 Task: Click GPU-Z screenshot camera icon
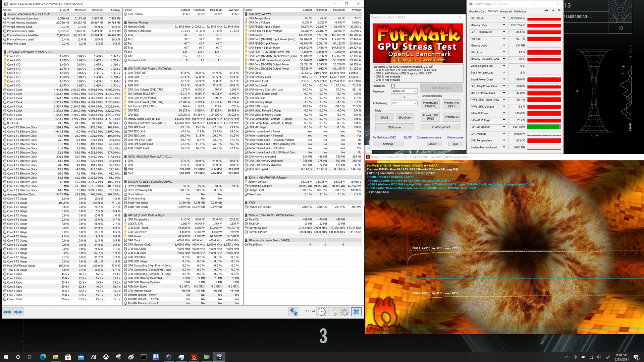(x=546, y=11)
